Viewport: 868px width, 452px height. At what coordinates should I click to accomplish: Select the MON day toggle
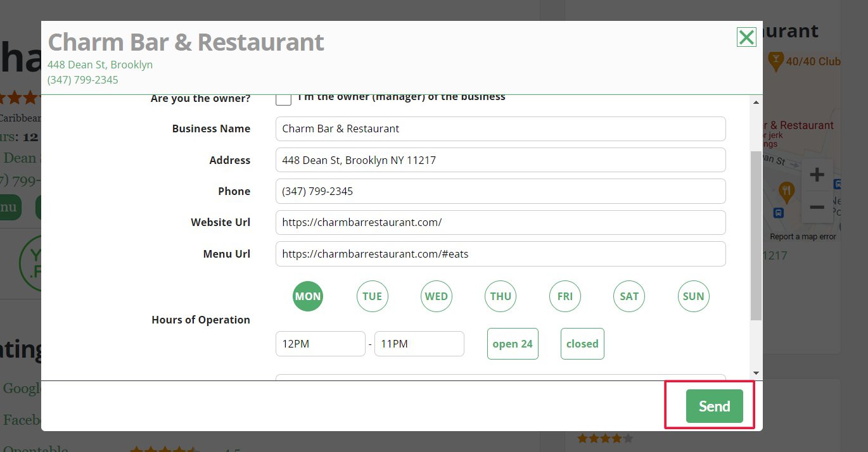(x=308, y=296)
